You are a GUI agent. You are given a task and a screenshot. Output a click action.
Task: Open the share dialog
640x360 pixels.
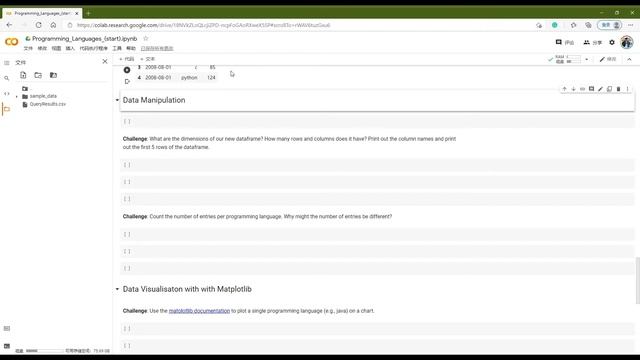593,42
